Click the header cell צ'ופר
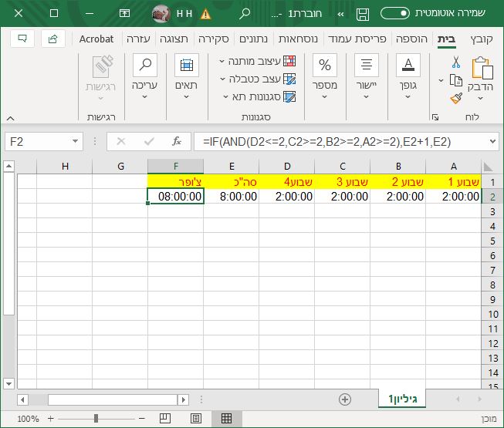 tap(175, 182)
